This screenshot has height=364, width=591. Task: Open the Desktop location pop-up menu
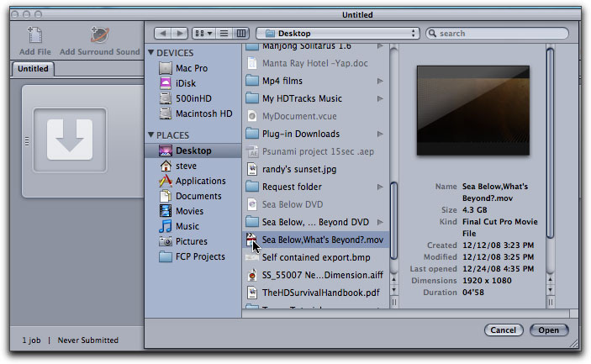338,33
